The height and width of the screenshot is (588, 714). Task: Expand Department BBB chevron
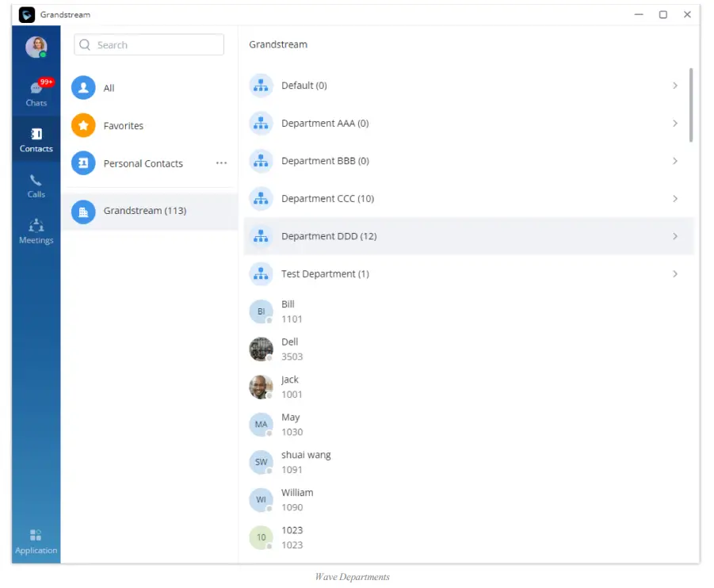(x=675, y=161)
